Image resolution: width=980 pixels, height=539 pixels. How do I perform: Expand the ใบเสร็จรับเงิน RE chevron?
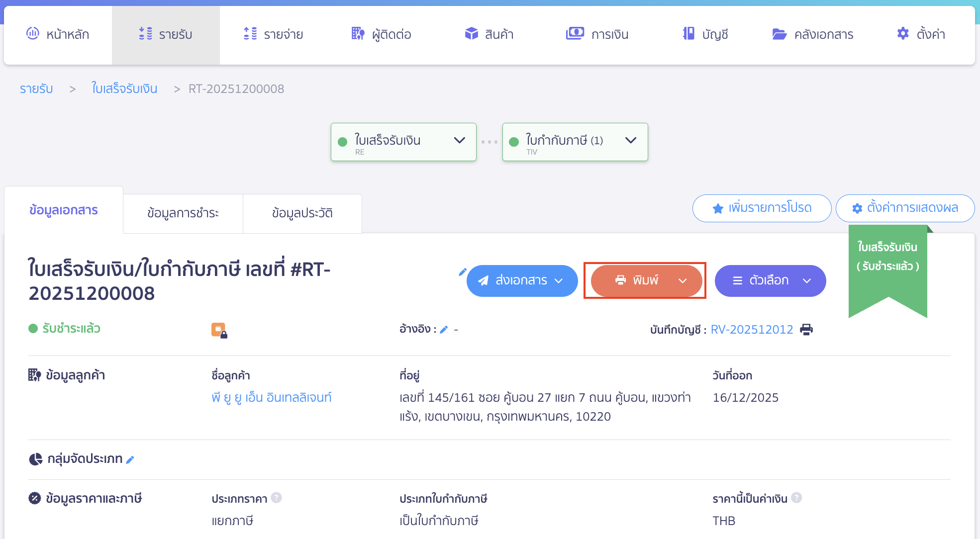point(459,141)
